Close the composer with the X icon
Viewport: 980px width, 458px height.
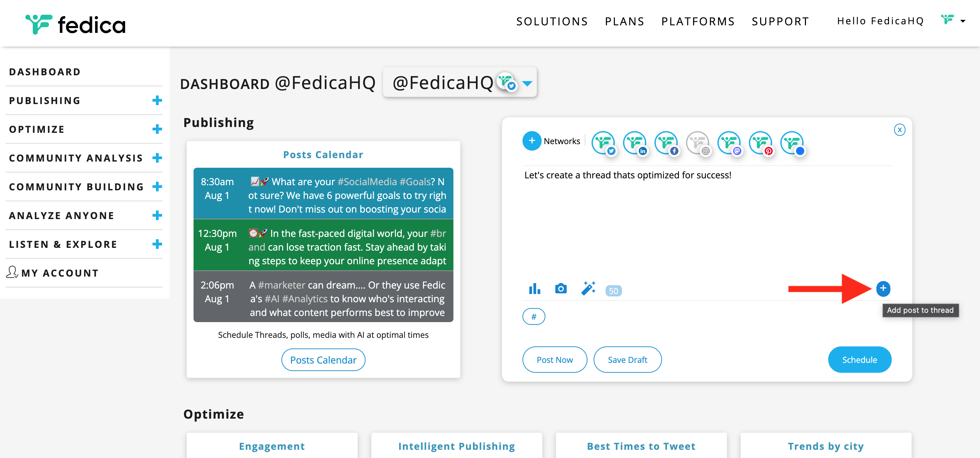899,130
